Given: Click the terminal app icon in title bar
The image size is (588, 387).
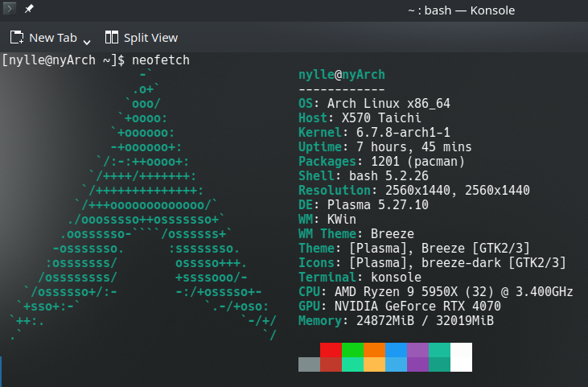Looking at the screenshot, I should (x=10, y=8).
